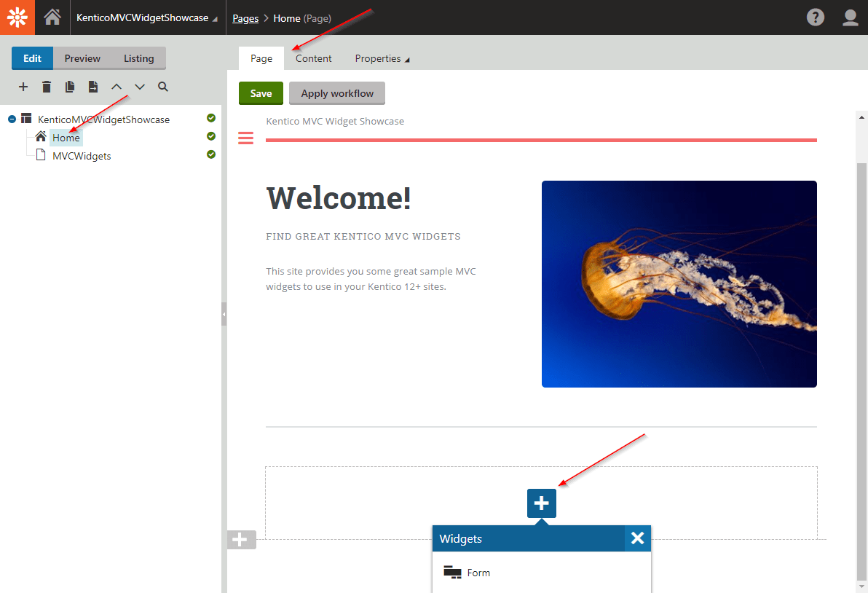Switch to Edit mode
The height and width of the screenshot is (593, 868).
(x=32, y=58)
